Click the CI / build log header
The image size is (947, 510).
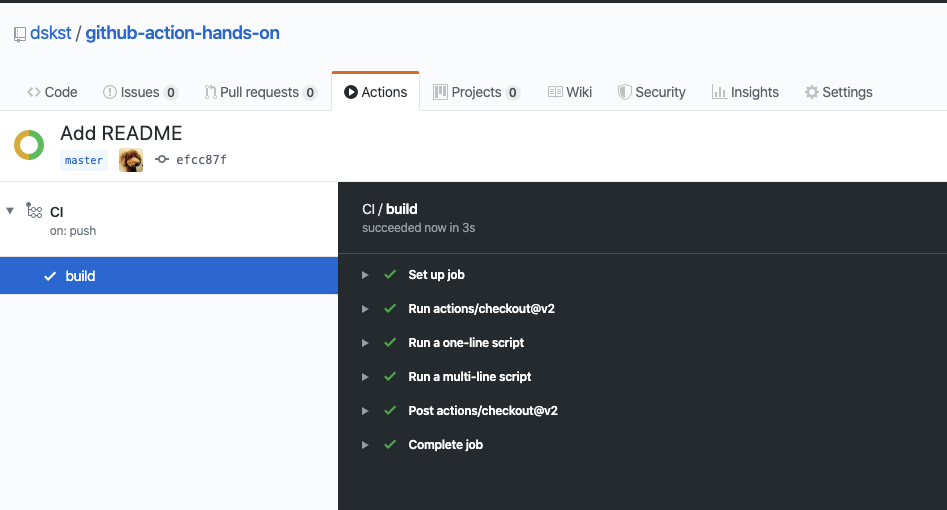(x=390, y=209)
